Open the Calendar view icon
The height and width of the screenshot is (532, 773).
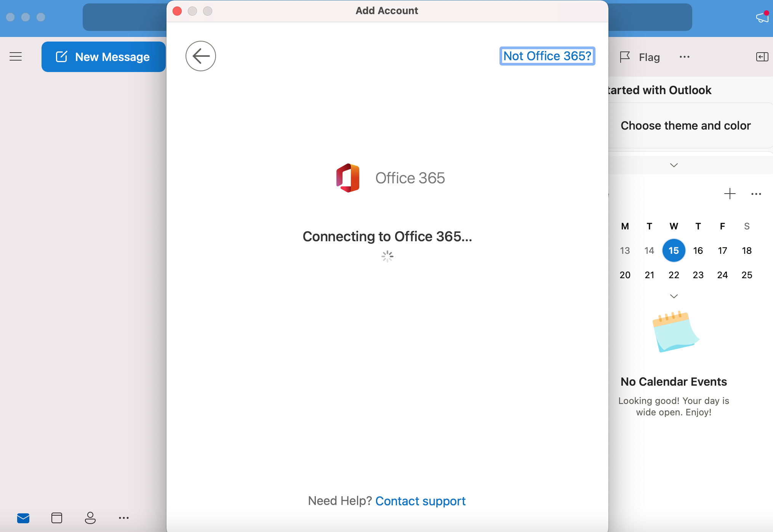tap(57, 518)
